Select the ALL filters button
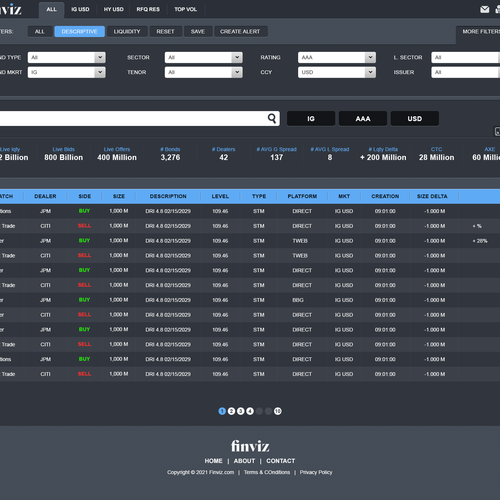Viewport: 500px width, 500px height. point(40,32)
